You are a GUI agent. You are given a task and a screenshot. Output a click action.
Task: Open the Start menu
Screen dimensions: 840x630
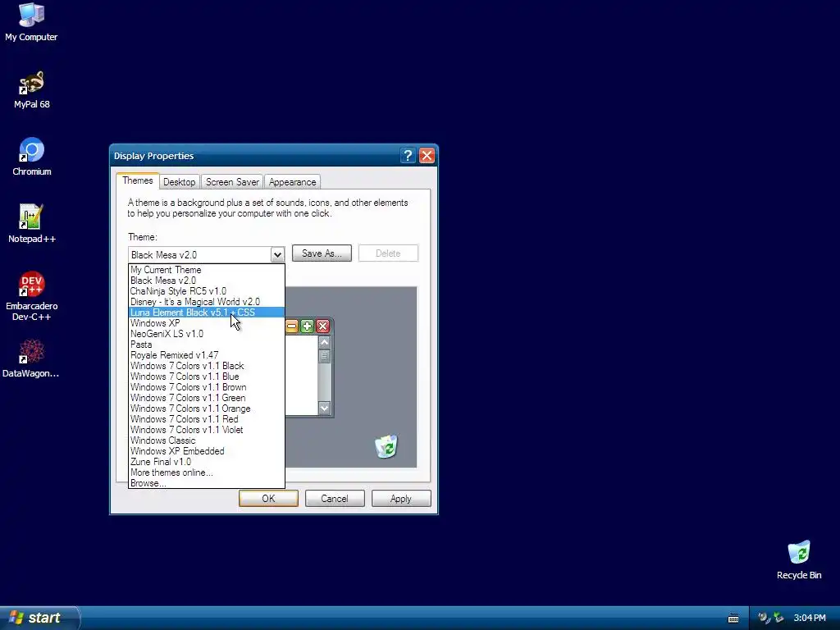pyautogui.click(x=39, y=618)
